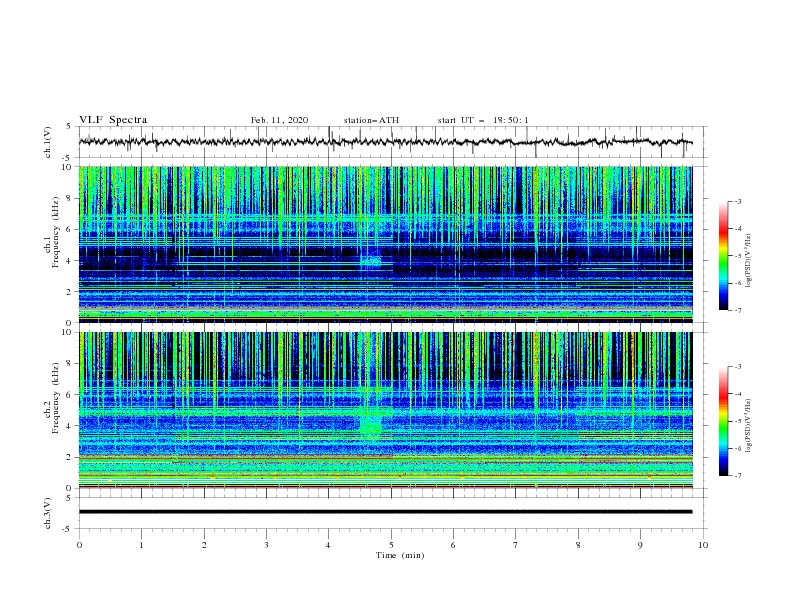Click the 'ch.1(V)' waveform axis label
This screenshot has width=792, height=612.
coord(48,142)
